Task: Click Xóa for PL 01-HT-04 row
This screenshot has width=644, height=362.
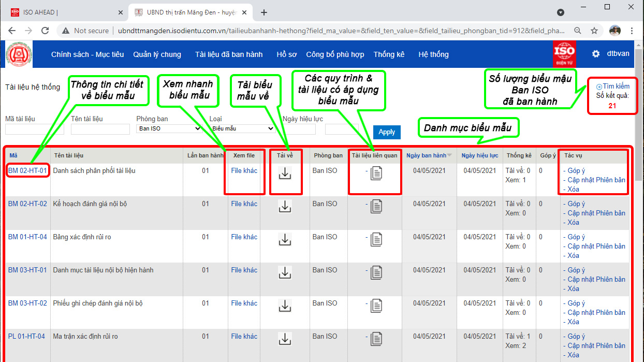Action: click(573, 355)
